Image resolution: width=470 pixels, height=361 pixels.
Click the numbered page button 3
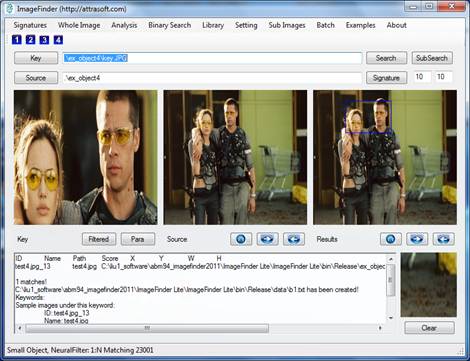point(44,40)
